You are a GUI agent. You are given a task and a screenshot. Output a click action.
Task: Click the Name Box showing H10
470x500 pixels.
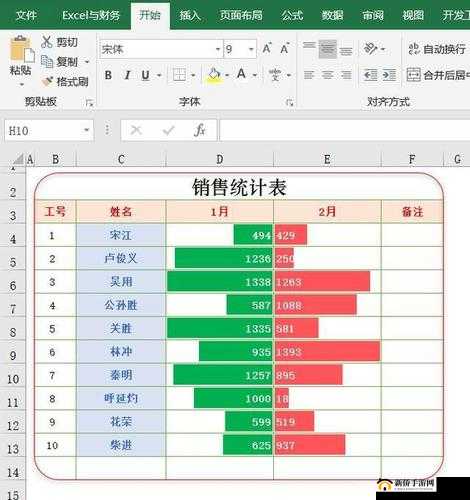[x=49, y=130]
